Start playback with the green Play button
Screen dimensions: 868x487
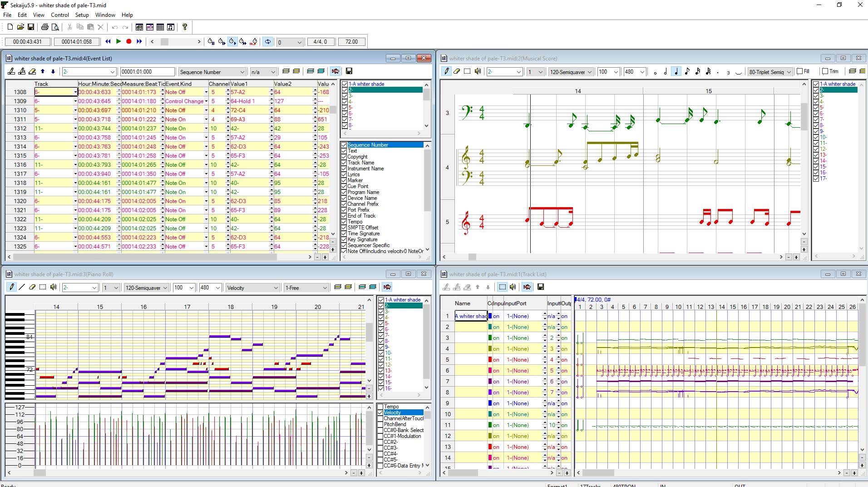118,41
